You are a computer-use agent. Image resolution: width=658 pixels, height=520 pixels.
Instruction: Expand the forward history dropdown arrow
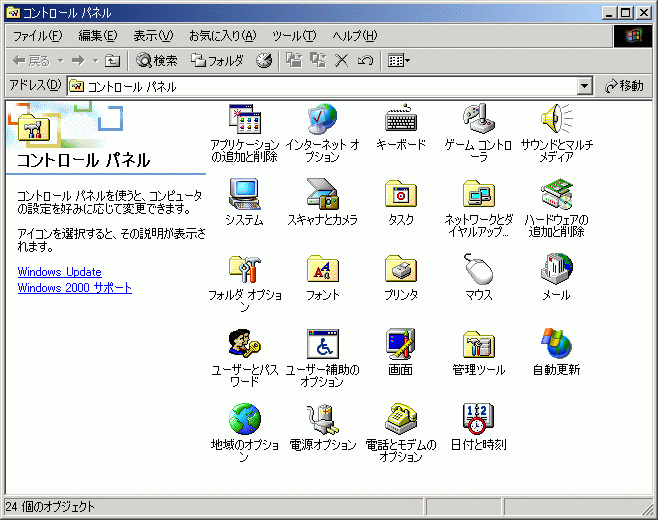[x=96, y=61]
